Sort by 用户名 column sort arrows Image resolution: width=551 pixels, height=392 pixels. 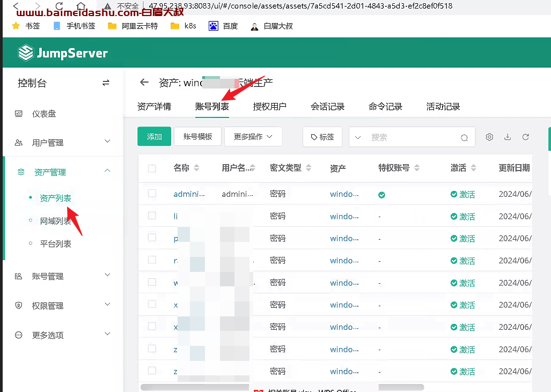[253, 168]
